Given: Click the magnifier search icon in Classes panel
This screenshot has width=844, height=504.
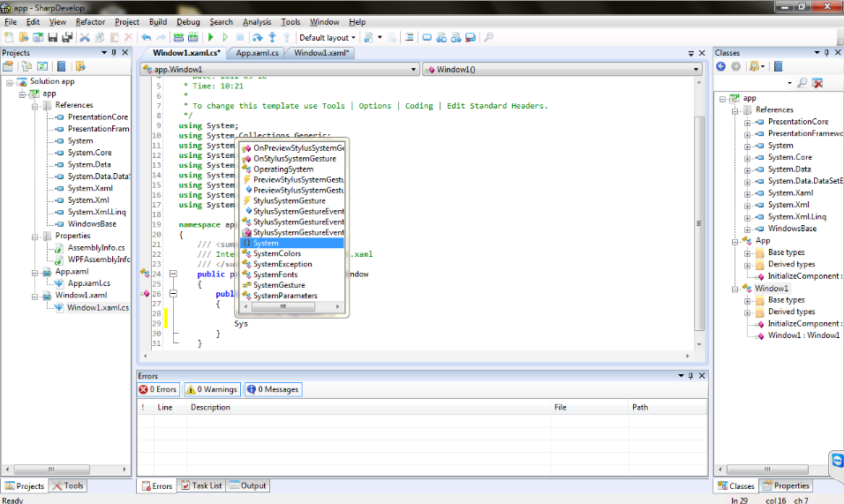Looking at the screenshot, I should point(802,83).
